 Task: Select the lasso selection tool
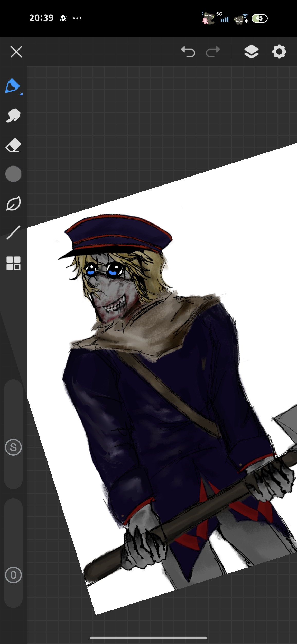(13, 203)
